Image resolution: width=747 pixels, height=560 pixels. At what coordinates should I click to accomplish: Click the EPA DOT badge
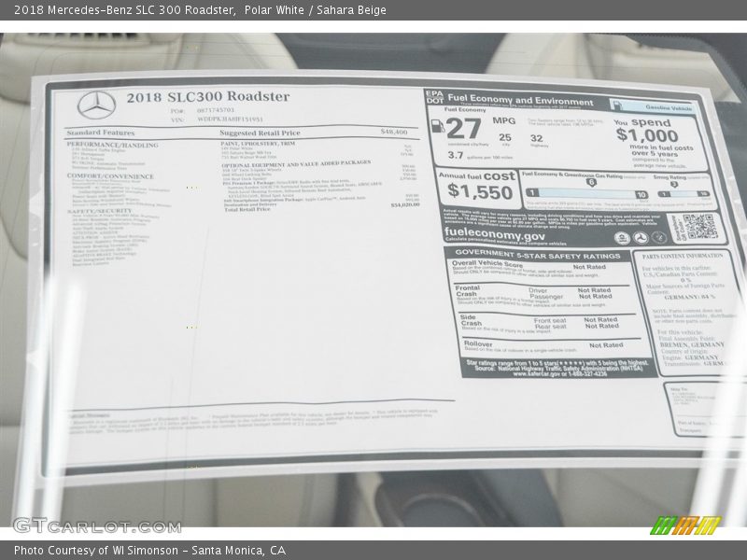[x=433, y=97]
